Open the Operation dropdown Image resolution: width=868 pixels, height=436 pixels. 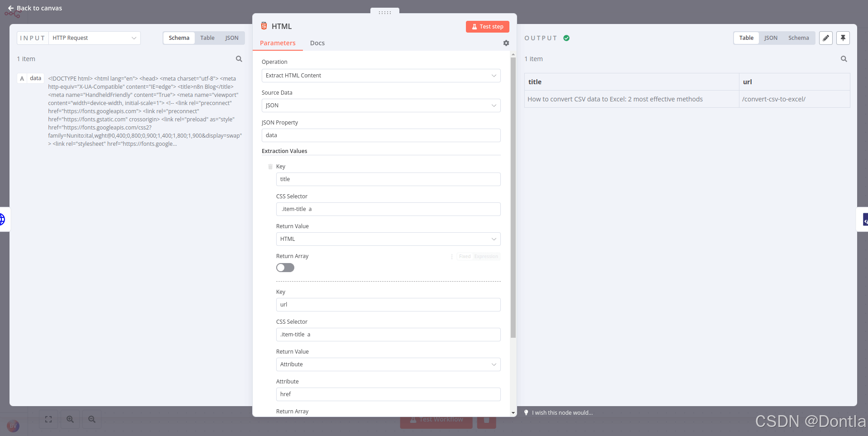click(381, 76)
